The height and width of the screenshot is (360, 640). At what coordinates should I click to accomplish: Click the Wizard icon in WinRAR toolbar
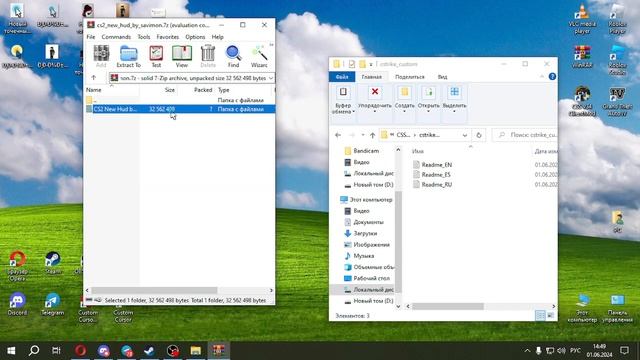coord(259,56)
